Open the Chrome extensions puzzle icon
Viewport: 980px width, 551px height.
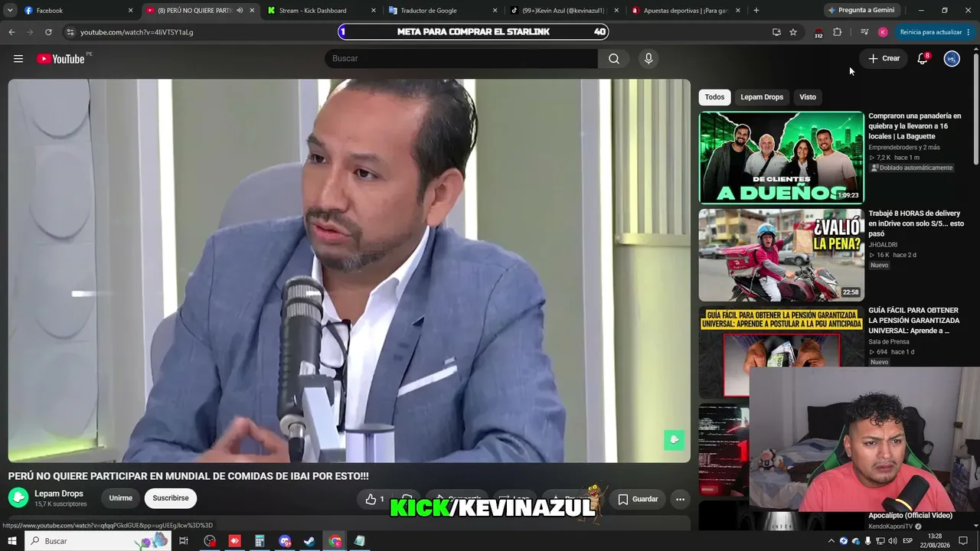tap(837, 32)
